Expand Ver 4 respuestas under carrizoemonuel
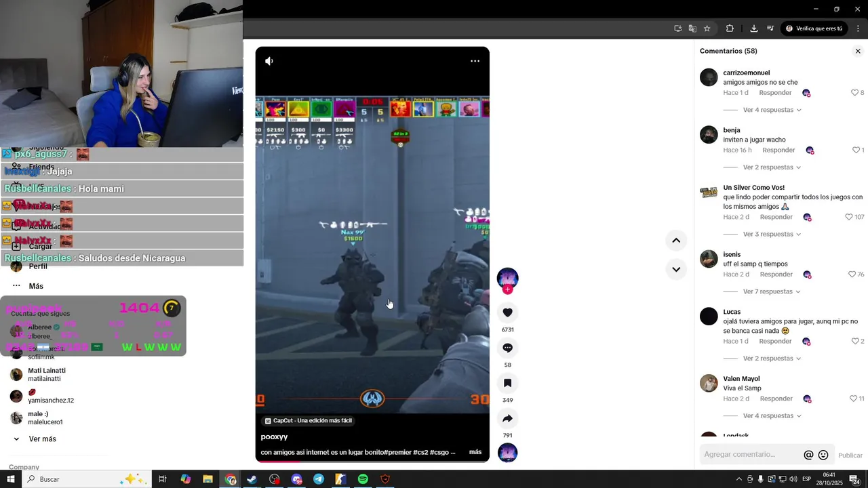 772,110
